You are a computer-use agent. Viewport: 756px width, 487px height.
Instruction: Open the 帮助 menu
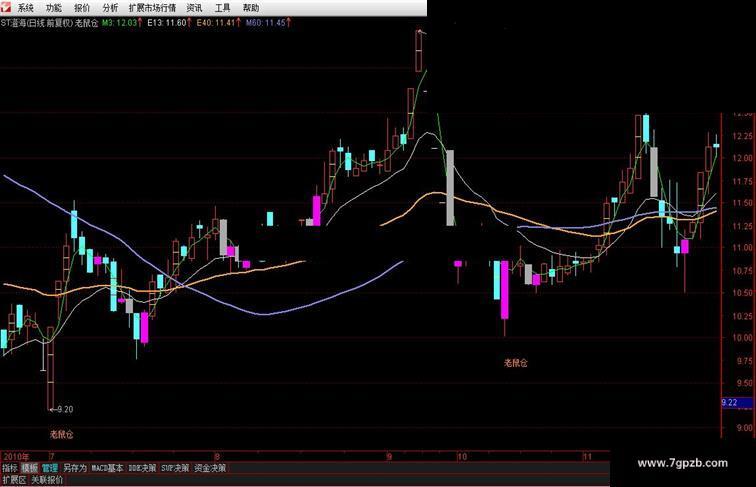point(251,8)
